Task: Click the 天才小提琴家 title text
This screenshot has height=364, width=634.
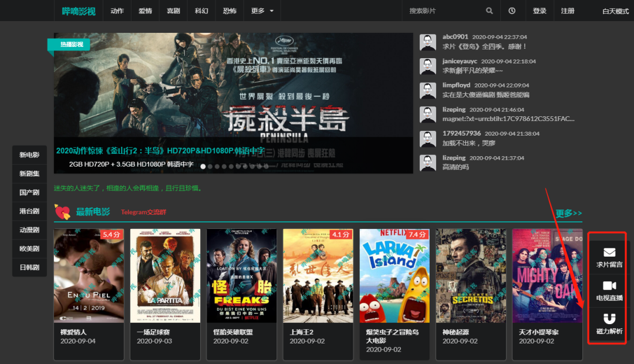Action: tap(538, 332)
